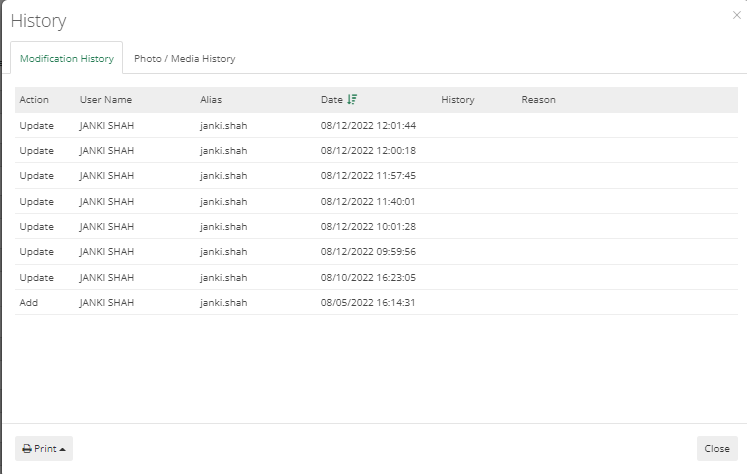Click the Add action cell
This screenshot has width=747, height=474.
(x=29, y=303)
